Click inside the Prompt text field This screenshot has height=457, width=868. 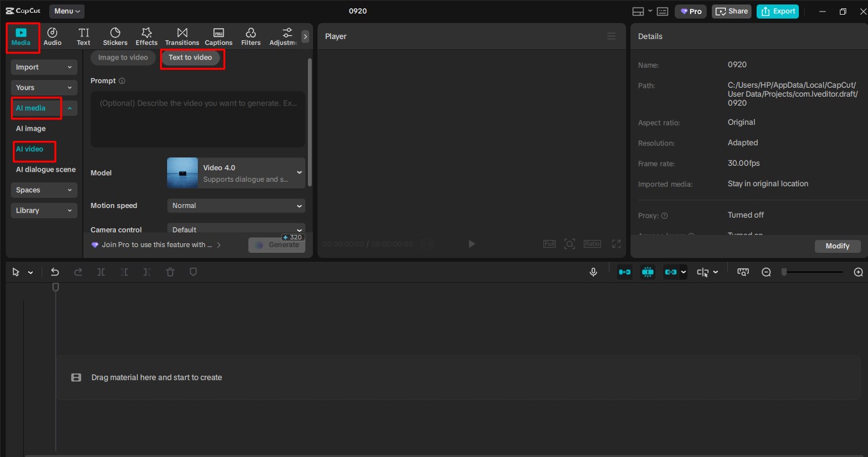click(x=197, y=118)
